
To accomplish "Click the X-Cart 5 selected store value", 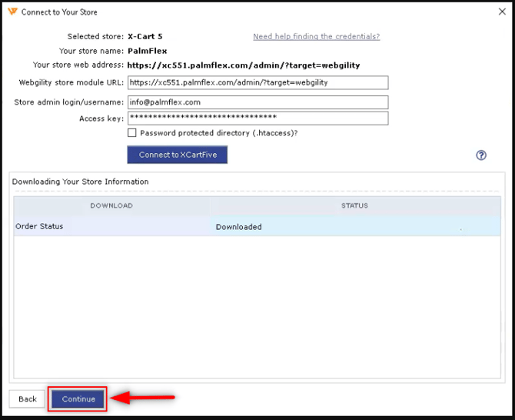I will coord(145,37).
